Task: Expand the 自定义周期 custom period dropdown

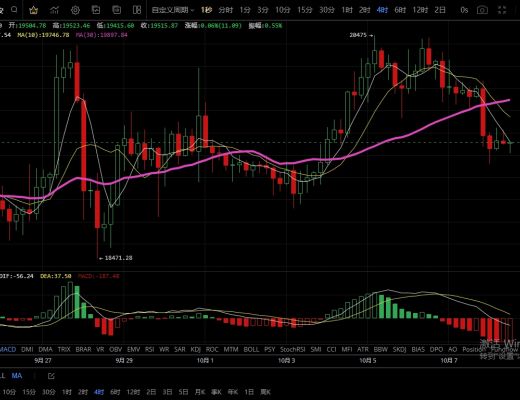Action: pos(173,10)
